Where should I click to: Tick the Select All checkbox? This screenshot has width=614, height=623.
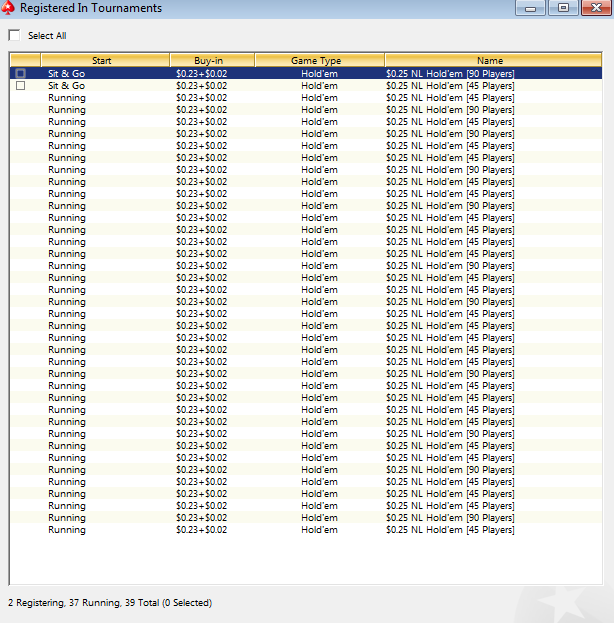click(x=14, y=35)
